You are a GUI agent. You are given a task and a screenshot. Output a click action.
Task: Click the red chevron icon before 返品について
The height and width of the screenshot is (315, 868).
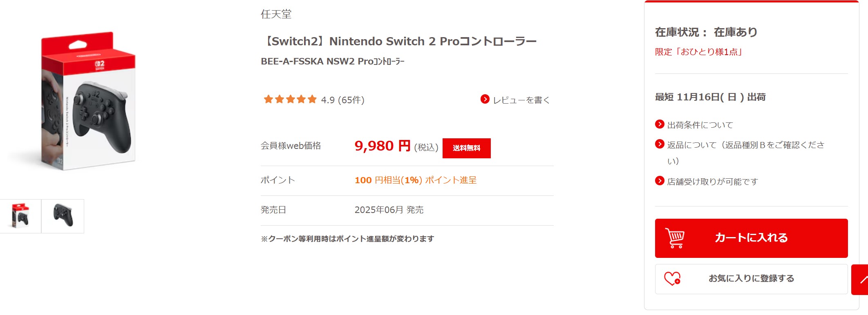pyautogui.click(x=659, y=144)
